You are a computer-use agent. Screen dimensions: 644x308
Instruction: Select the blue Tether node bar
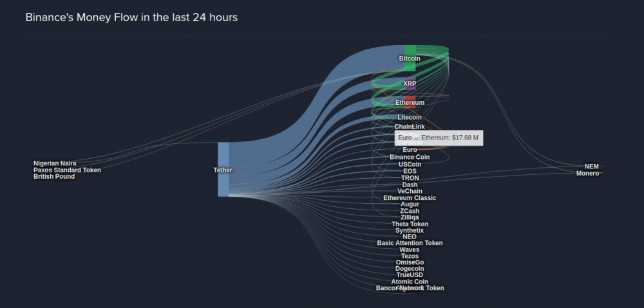pos(223,169)
